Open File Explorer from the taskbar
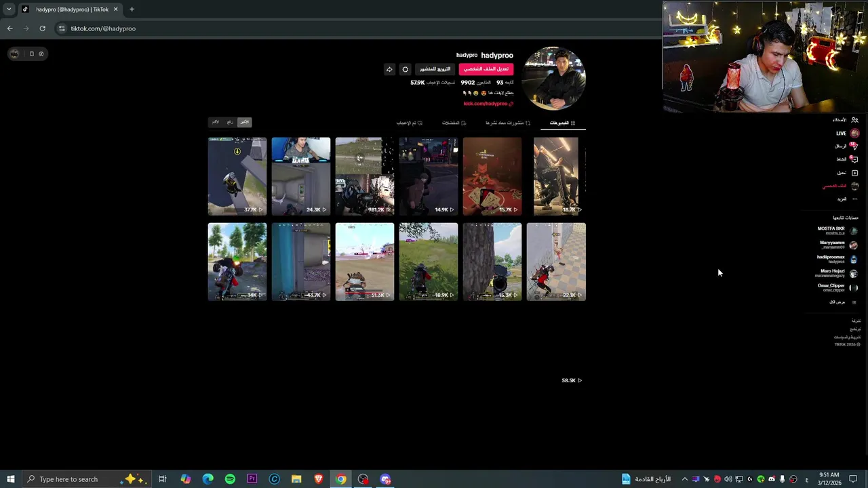 296,479
